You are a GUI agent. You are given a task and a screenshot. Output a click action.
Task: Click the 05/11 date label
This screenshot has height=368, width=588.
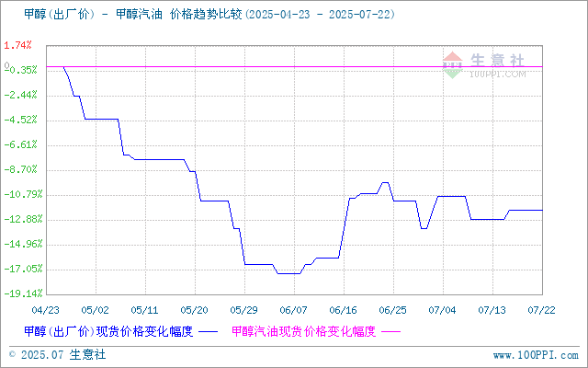point(145,310)
